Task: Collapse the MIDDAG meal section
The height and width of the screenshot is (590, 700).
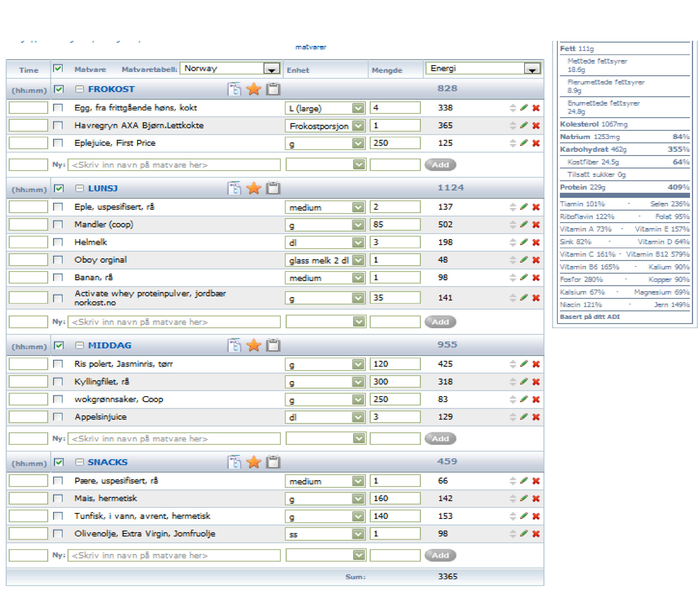Action: (x=79, y=345)
